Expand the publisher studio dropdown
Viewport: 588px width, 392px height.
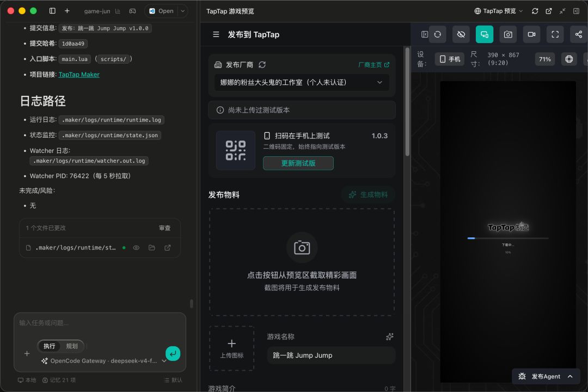(302, 83)
